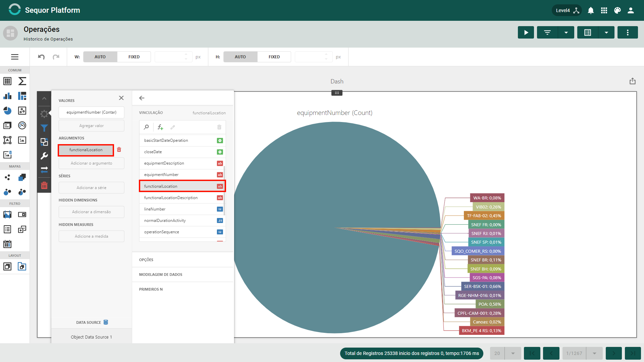
Task: Add a Date Filter calendar item
Action: pos(7,244)
